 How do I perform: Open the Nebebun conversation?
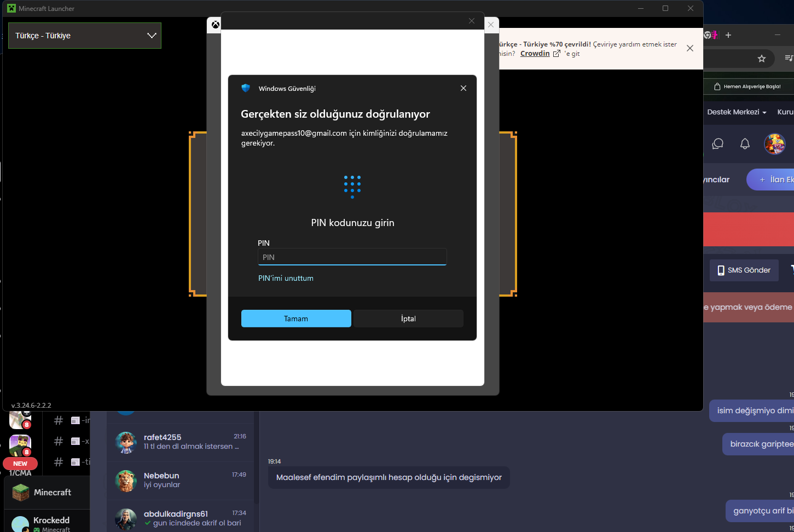(x=181, y=481)
